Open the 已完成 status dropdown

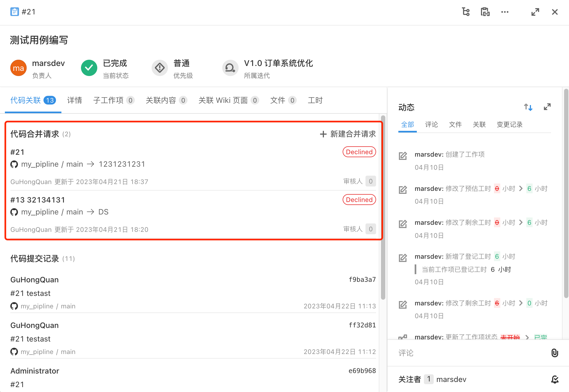click(x=105, y=68)
